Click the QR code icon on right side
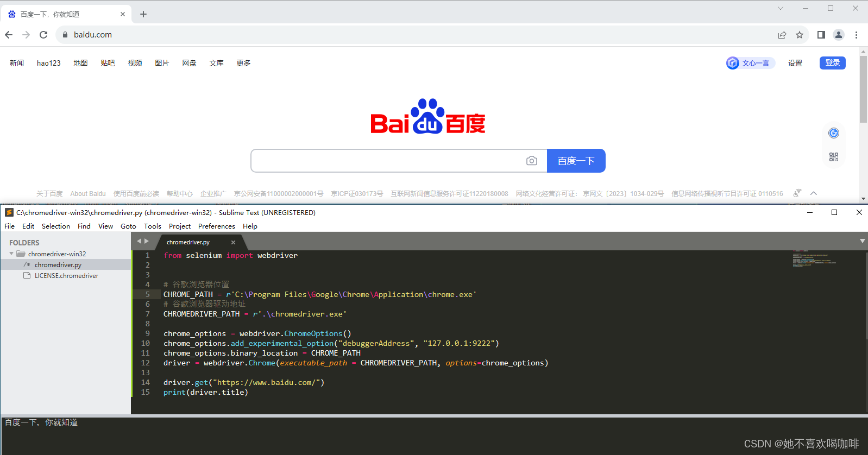868x455 pixels. coord(834,157)
